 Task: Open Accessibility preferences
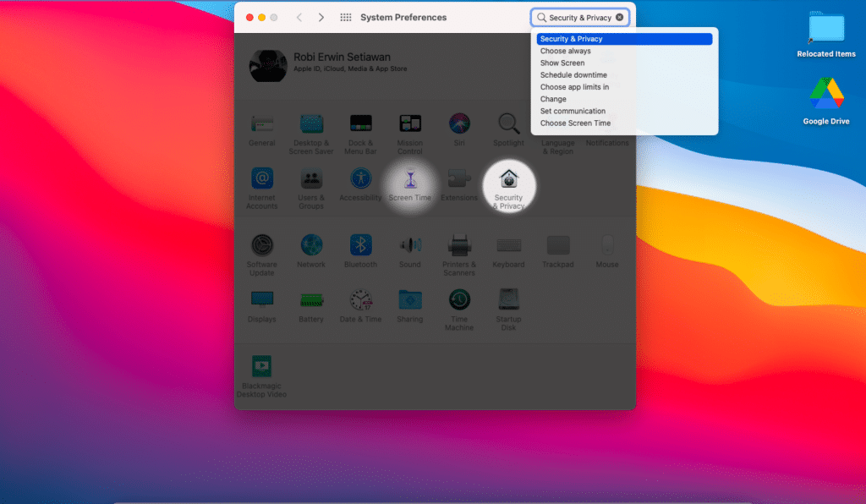coord(360,185)
